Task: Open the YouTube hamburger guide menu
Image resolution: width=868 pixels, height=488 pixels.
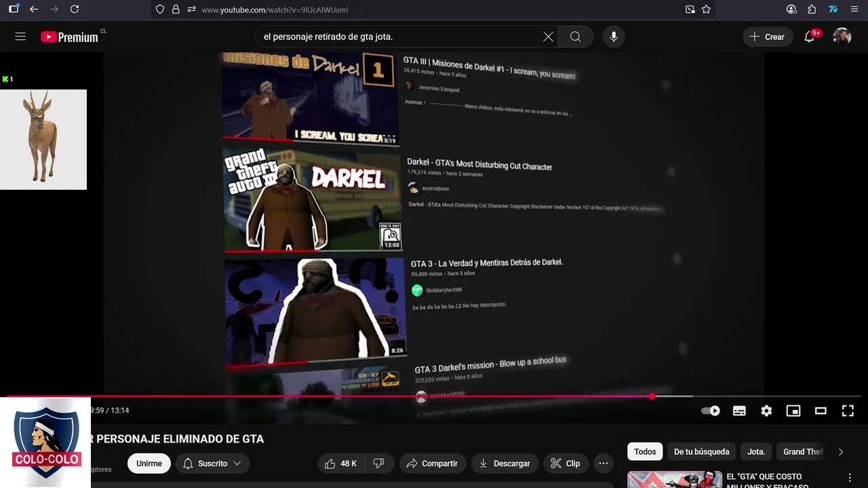Action: click(x=20, y=37)
